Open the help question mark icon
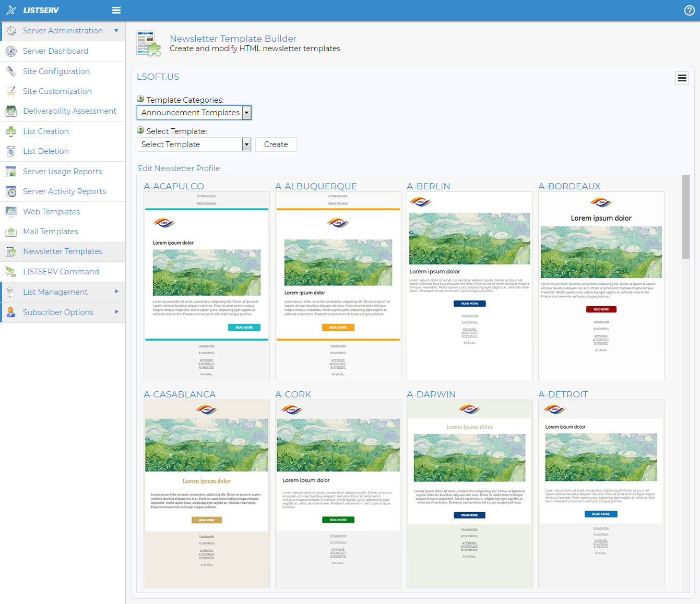700x604 pixels. tap(689, 10)
